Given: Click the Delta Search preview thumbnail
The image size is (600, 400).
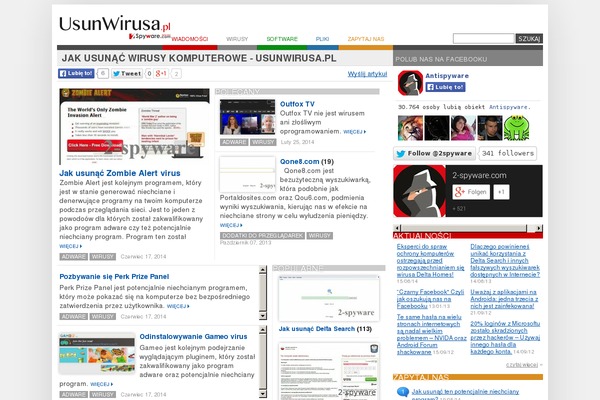Looking at the screenshot, I should (329, 298).
